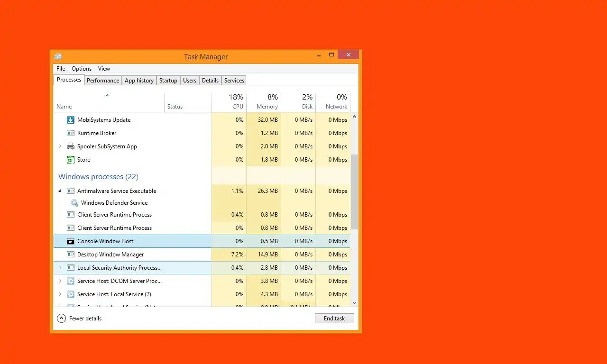This screenshot has width=607, height=364.
Task: Expand Service Host: Local Service (7) row
Action: point(60,294)
